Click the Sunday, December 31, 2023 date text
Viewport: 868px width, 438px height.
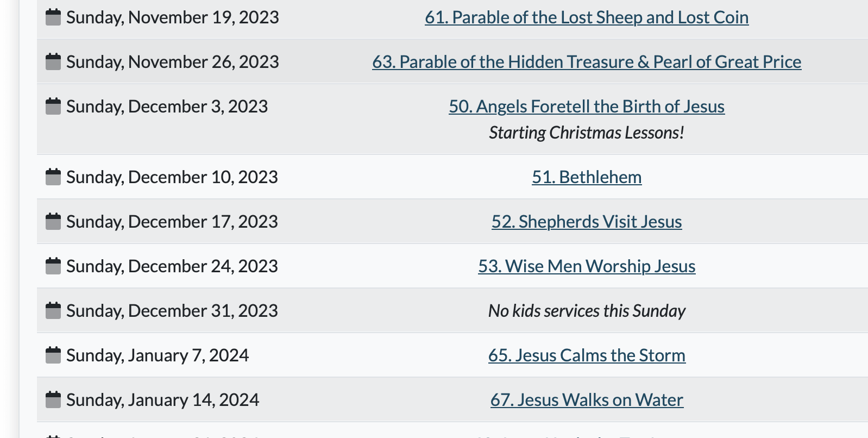tap(172, 311)
